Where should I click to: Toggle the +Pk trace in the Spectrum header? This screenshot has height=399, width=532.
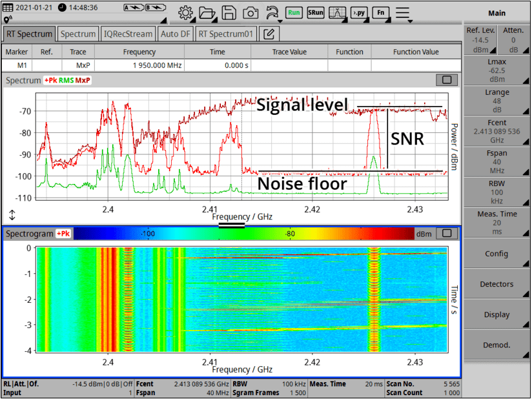tap(50, 81)
